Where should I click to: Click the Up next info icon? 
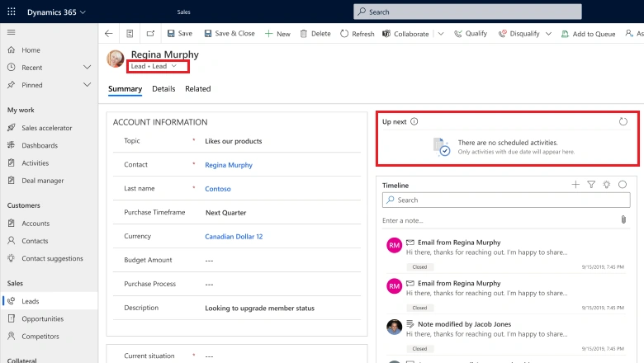(414, 121)
